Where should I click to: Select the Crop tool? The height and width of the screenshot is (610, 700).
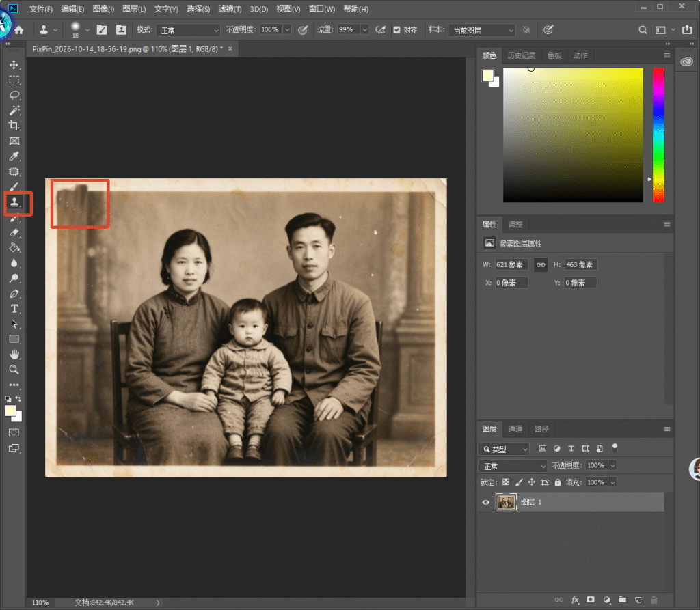(14, 126)
